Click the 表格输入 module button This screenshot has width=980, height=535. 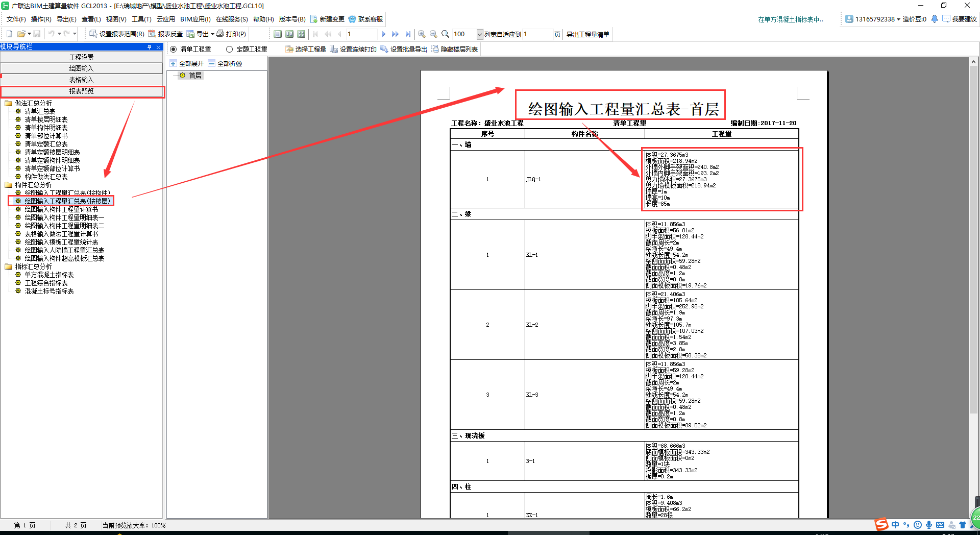81,80
